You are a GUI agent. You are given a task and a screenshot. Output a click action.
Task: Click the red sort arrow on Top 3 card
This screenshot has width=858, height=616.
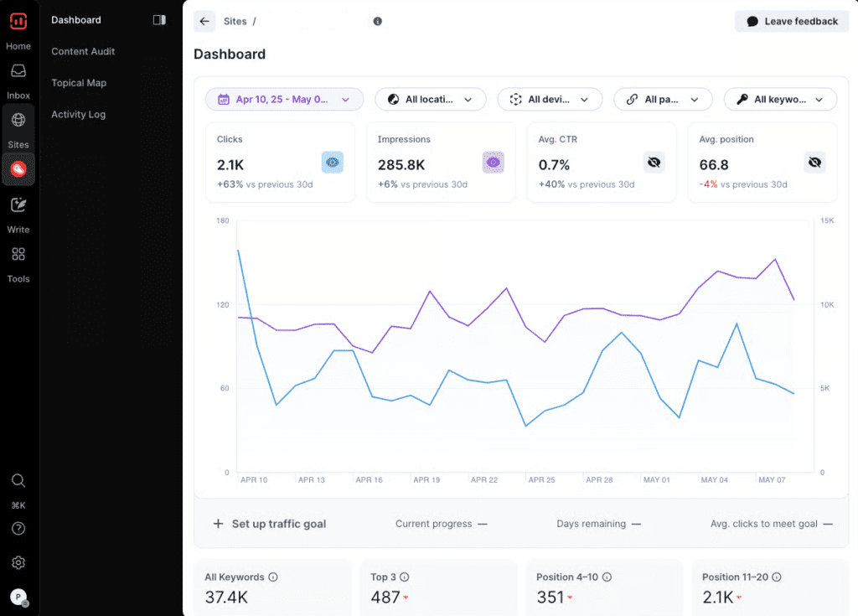pos(404,598)
